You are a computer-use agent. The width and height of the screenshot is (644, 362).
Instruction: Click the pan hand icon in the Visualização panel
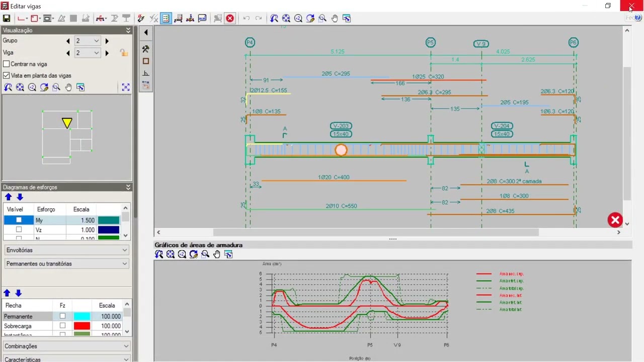click(68, 87)
